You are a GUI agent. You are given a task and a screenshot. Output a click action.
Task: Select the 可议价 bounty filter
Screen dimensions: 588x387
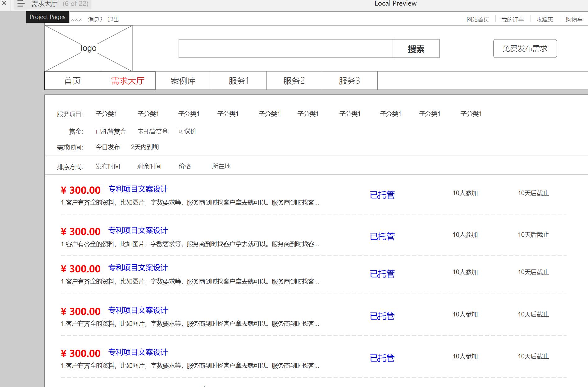pos(187,131)
